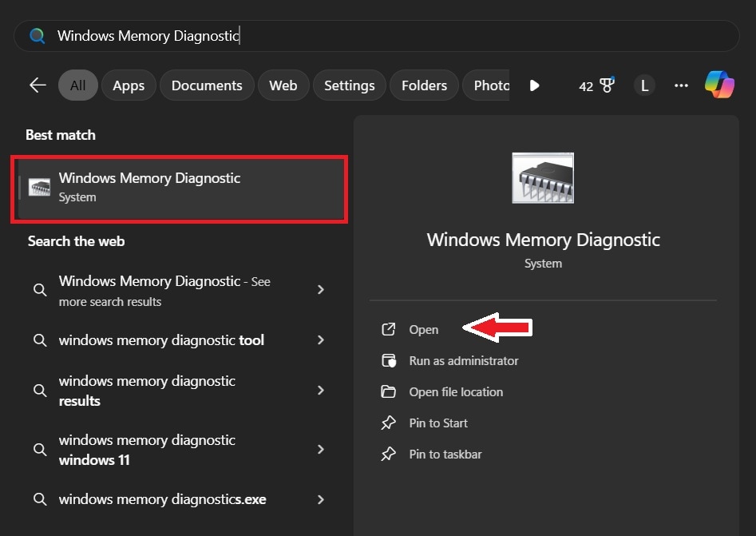The width and height of the screenshot is (756, 536).
Task: Click the back arrow above Best match
Action: (x=37, y=84)
